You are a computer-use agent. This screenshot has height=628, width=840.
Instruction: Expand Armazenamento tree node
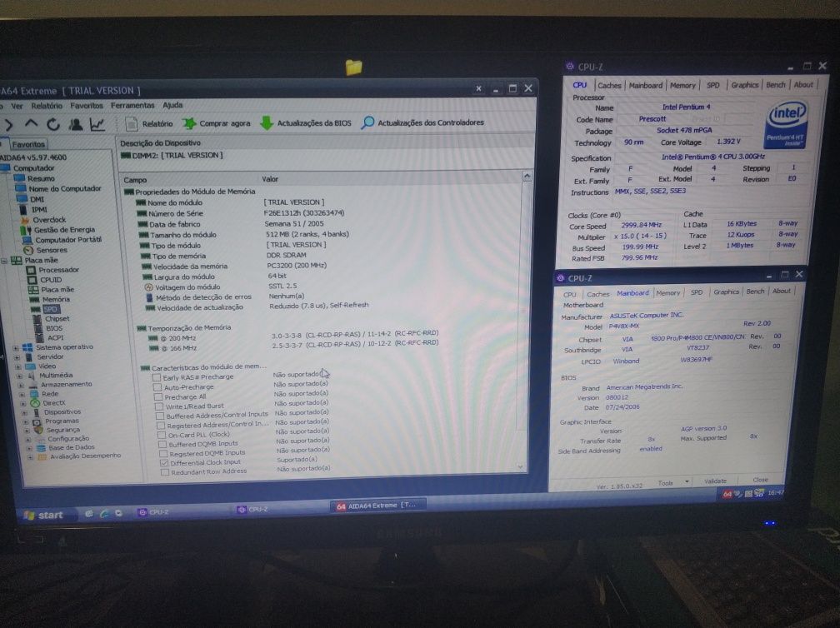coord(22,385)
